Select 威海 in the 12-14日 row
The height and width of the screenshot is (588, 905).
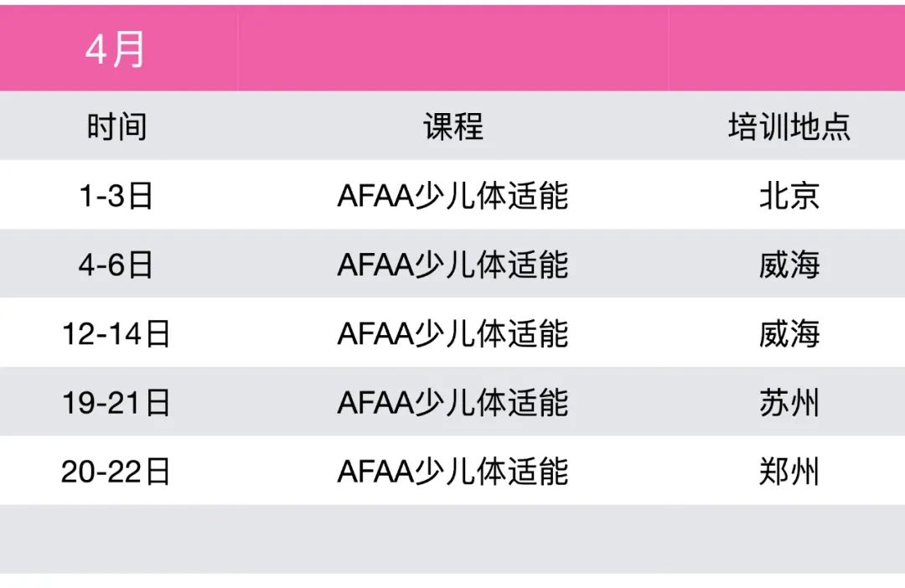coord(789,333)
